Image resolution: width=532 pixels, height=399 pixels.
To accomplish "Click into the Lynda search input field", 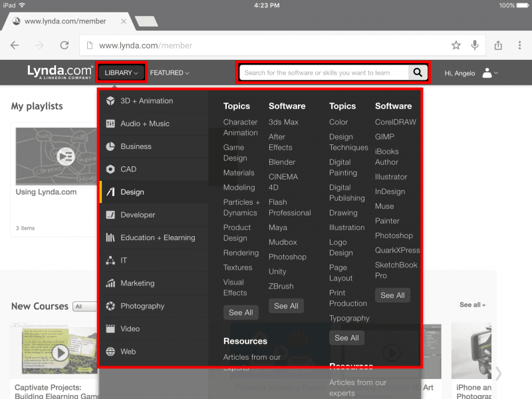I will click(324, 72).
